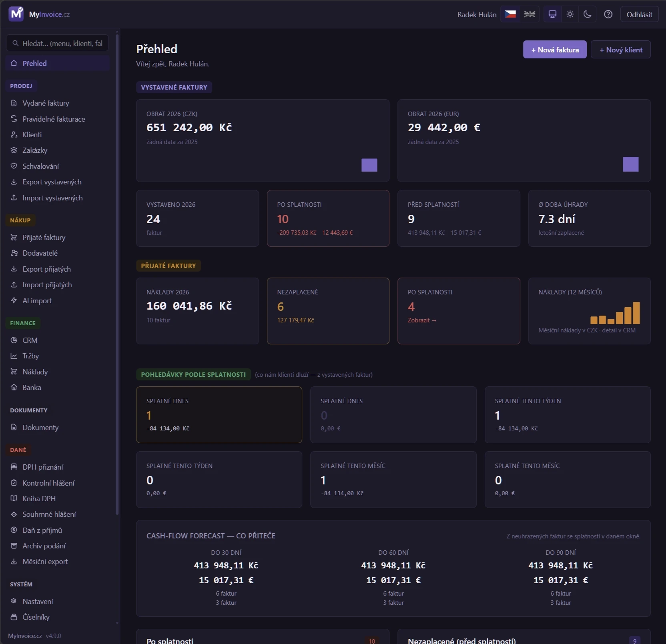Click the MyInvoice.cz v4.9.0 version text
Screen dimensions: 666x644
coord(34,636)
